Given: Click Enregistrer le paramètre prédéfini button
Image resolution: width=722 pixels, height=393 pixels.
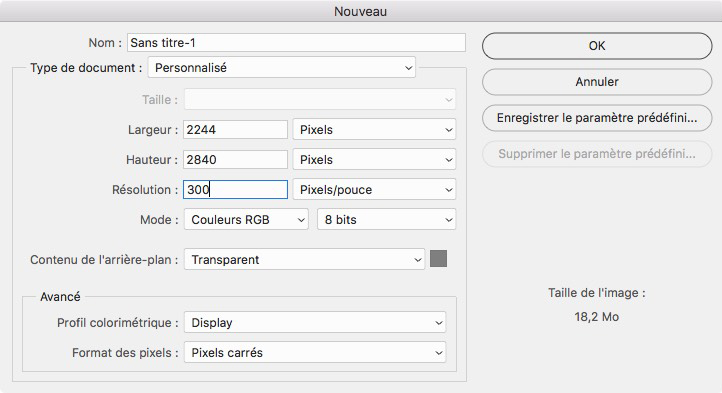Looking at the screenshot, I should (x=597, y=117).
